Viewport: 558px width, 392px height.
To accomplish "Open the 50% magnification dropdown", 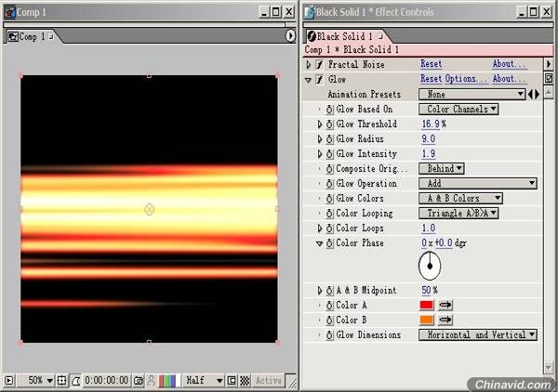I will tap(36, 381).
